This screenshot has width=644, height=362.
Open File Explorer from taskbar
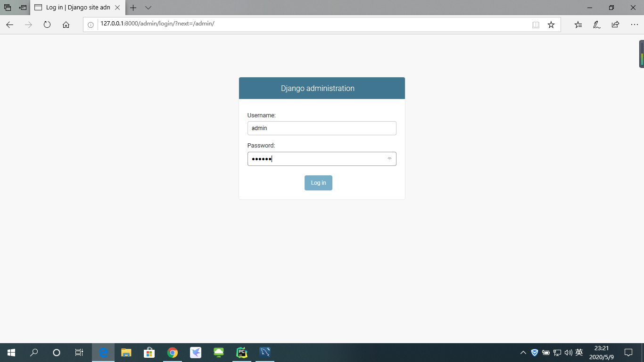(x=126, y=352)
